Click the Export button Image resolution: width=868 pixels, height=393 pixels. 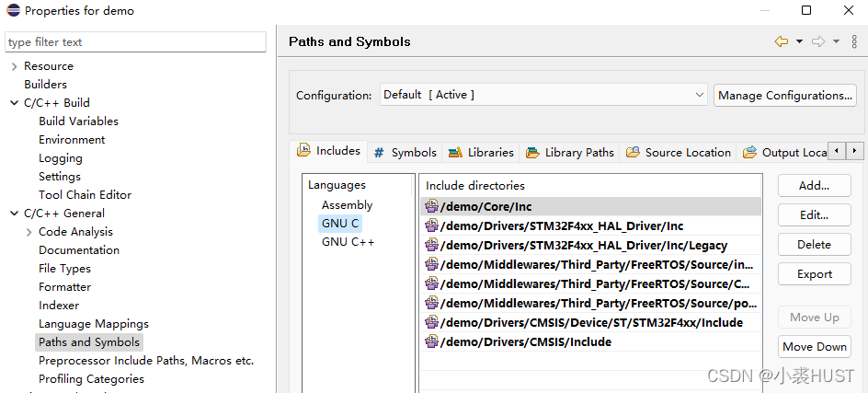815,274
